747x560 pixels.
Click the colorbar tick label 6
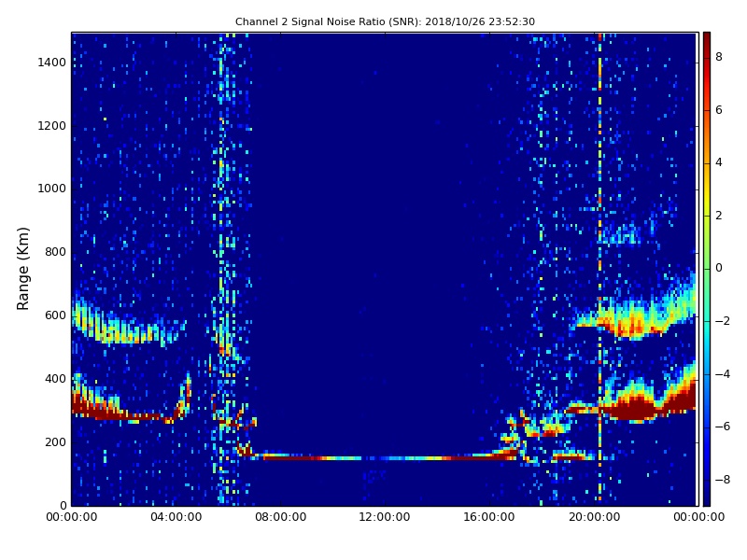click(719, 110)
